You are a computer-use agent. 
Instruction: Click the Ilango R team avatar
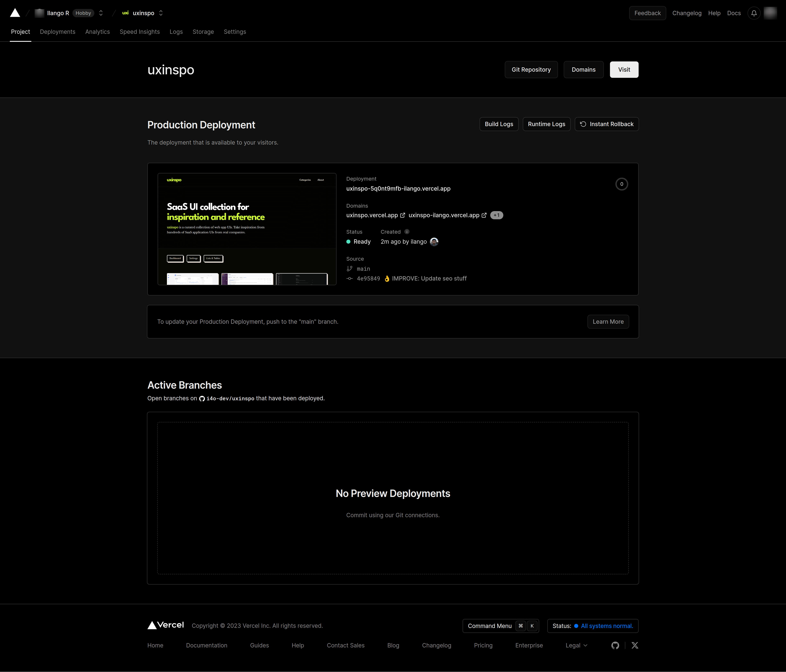pyautogui.click(x=39, y=13)
